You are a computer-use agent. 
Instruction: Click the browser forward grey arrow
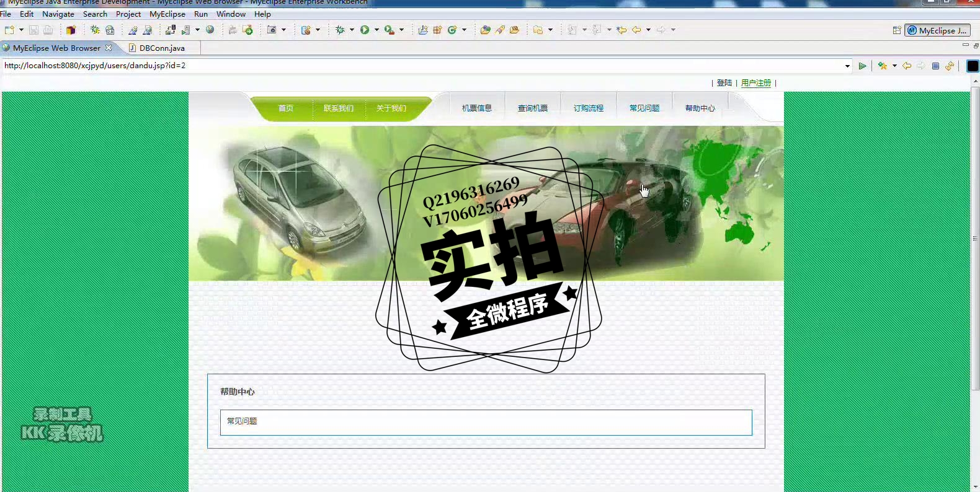[921, 66]
